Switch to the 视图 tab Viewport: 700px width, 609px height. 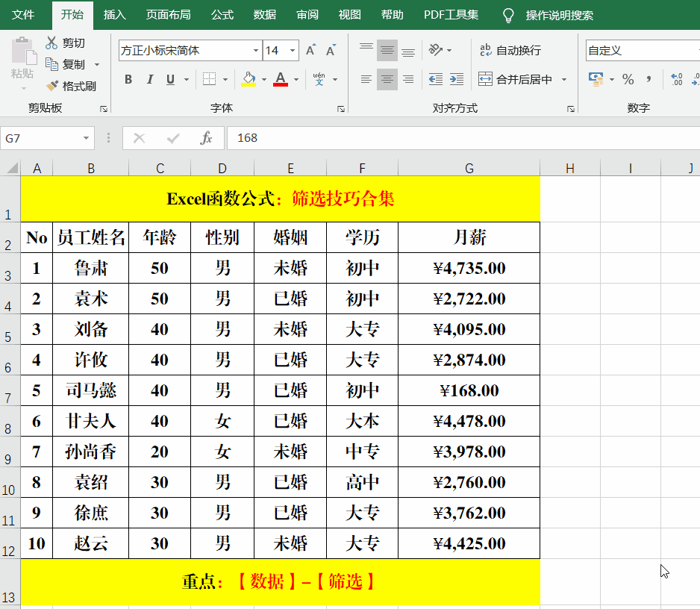coord(349,15)
